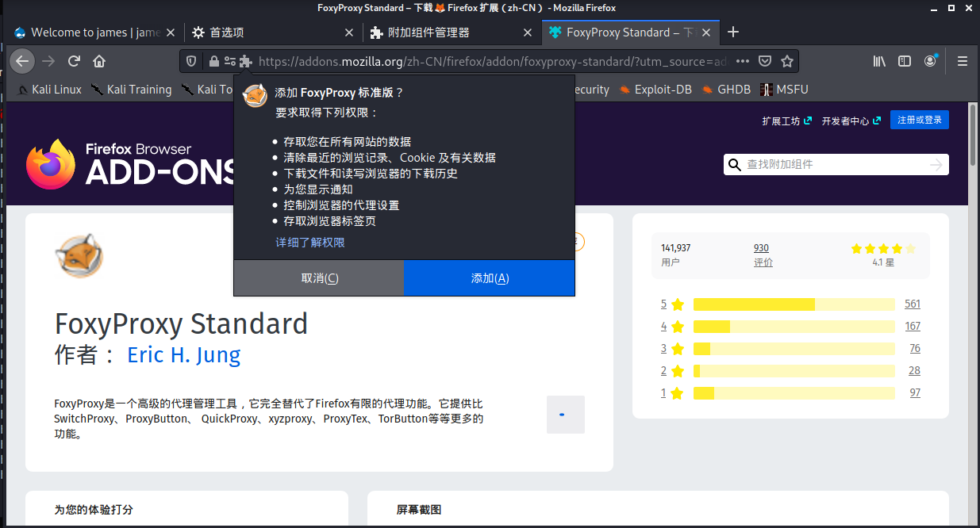The height and width of the screenshot is (528, 980).
Task: Open 扩展工坊 link
Action: (x=786, y=121)
